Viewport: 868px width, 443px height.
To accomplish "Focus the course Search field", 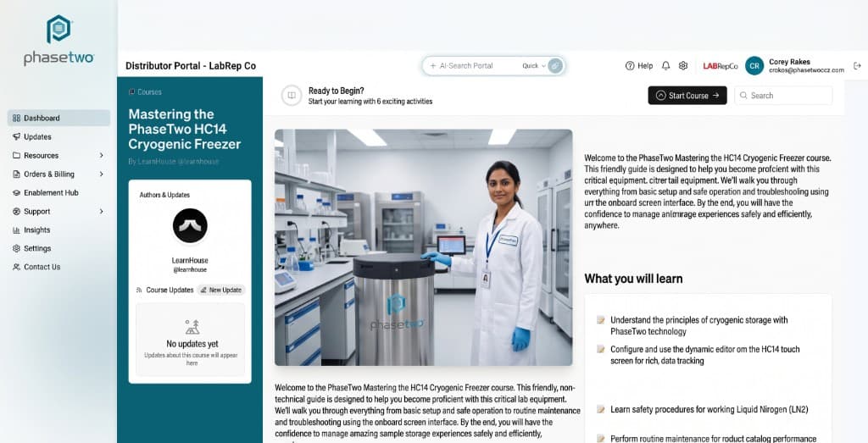I will pos(783,95).
